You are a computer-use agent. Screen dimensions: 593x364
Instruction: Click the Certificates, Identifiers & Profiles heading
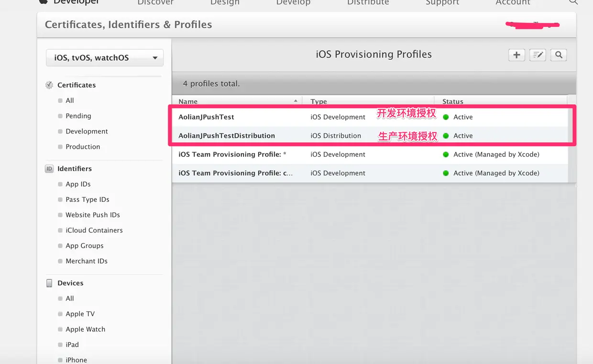[x=128, y=24]
